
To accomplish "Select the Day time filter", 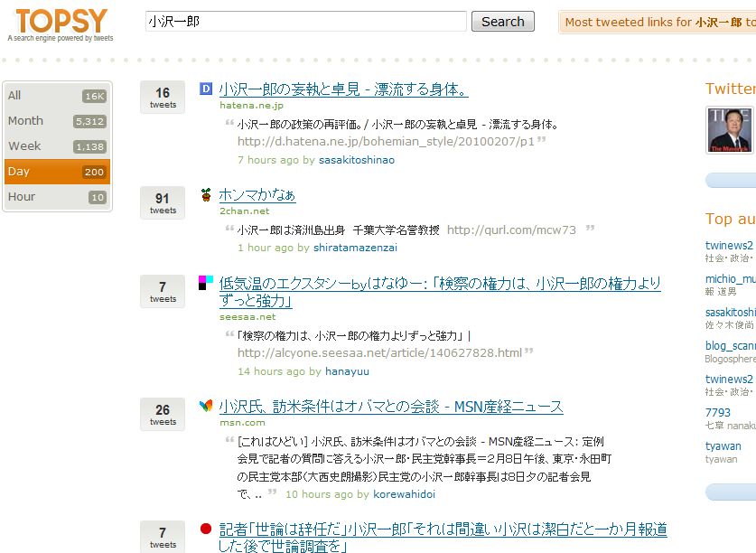I will click(x=58, y=172).
